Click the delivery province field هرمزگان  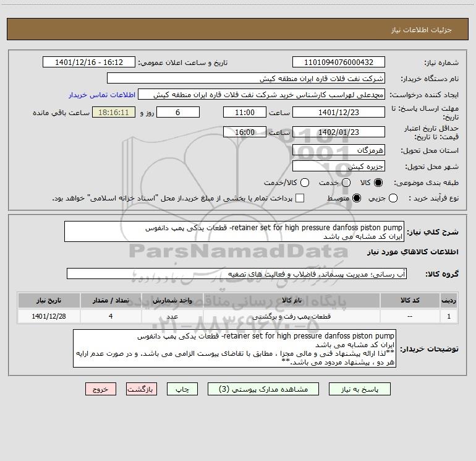(x=339, y=150)
